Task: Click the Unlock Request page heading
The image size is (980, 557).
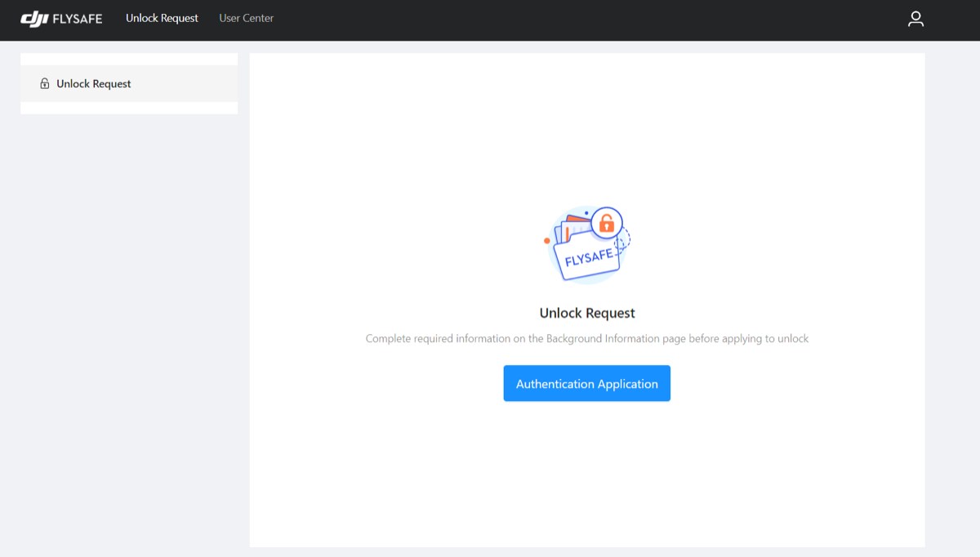Action: 586,312
